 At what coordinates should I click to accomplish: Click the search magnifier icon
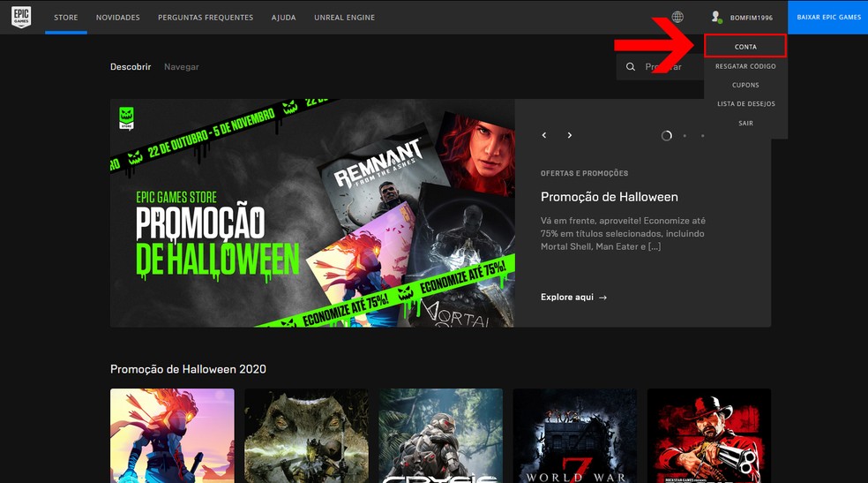coord(631,67)
